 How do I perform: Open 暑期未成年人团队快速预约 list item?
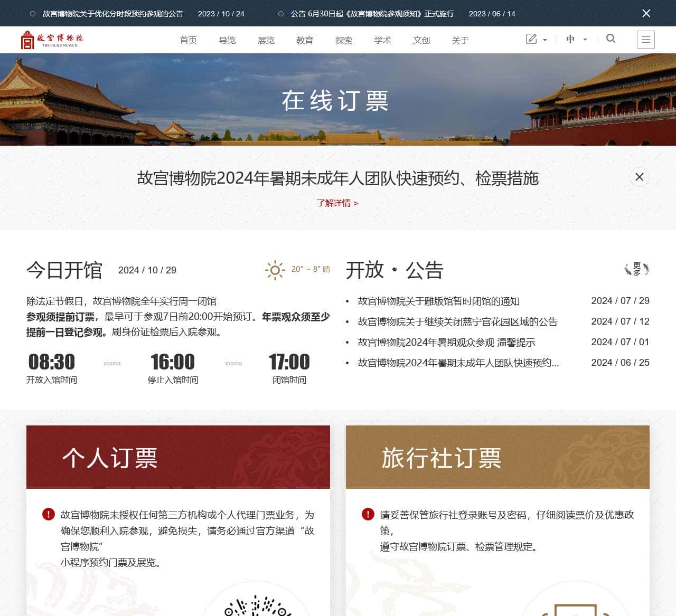pyautogui.click(x=458, y=363)
